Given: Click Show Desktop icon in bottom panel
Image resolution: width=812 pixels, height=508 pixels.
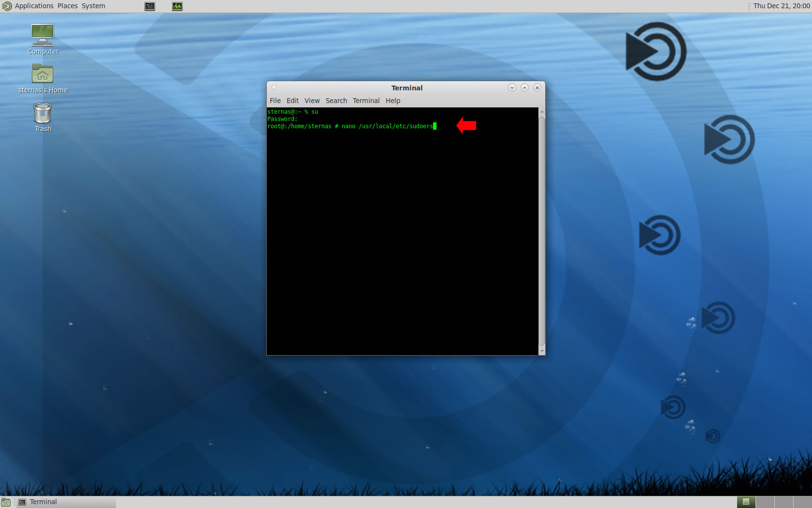Looking at the screenshot, I should pyautogui.click(x=6, y=502).
